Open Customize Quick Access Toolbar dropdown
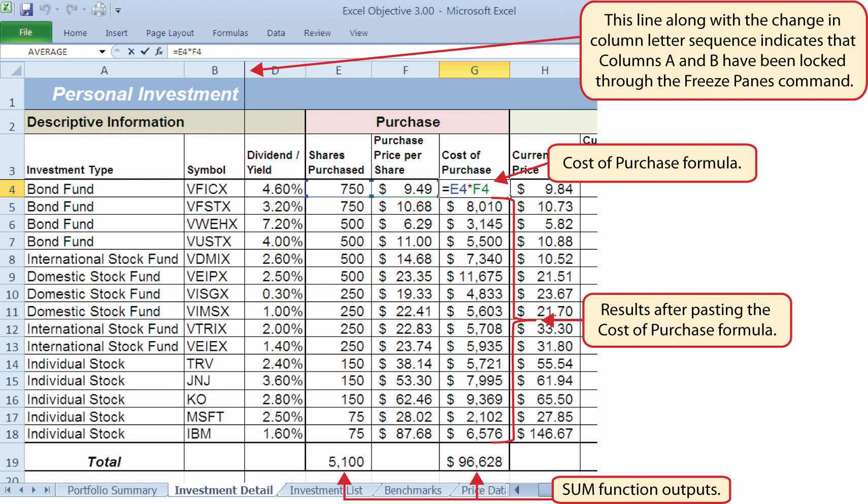The width and height of the screenshot is (868, 504). [x=118, y=10]
